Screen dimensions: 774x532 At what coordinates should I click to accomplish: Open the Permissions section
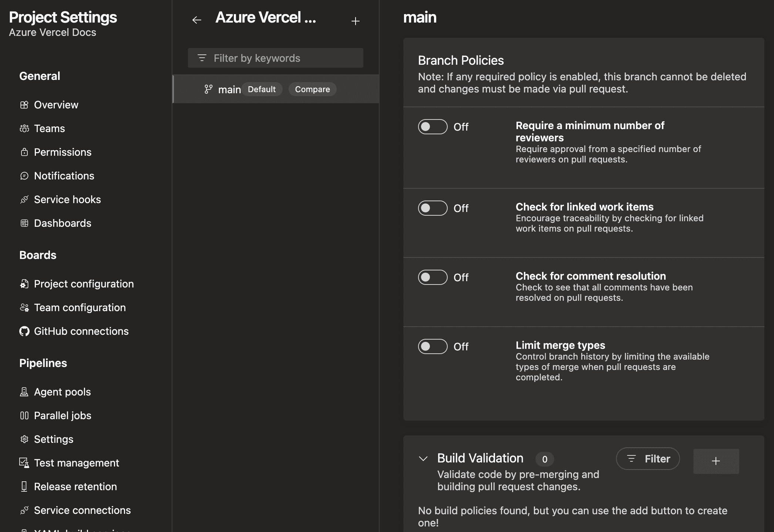(x=63, y=152)
